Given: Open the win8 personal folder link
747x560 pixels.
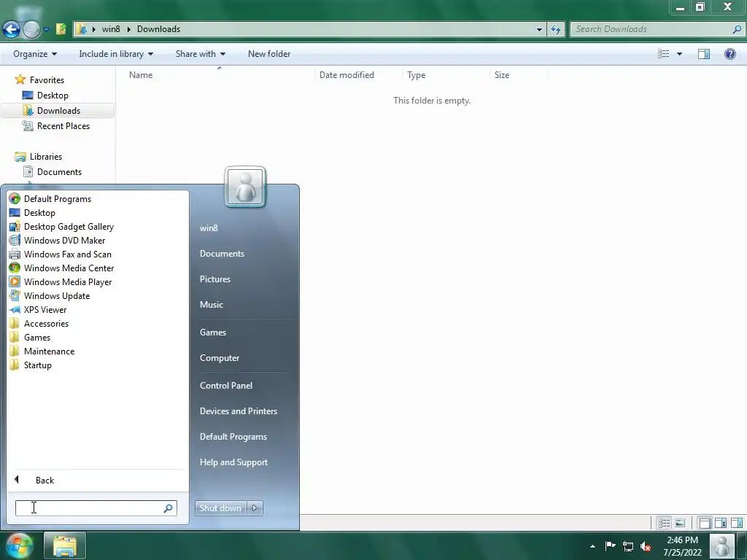Looking at the screenshot, I should (x=209, y=228).
